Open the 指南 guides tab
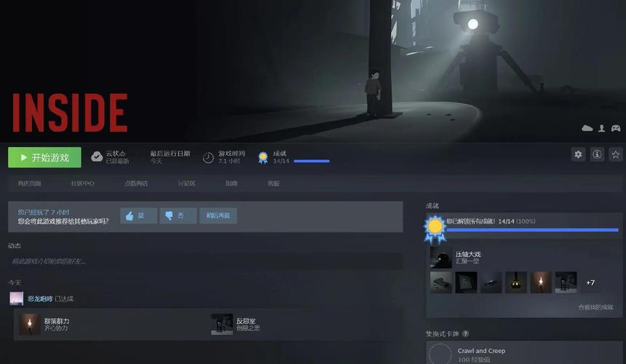626x364 pixels. point(231,183)
